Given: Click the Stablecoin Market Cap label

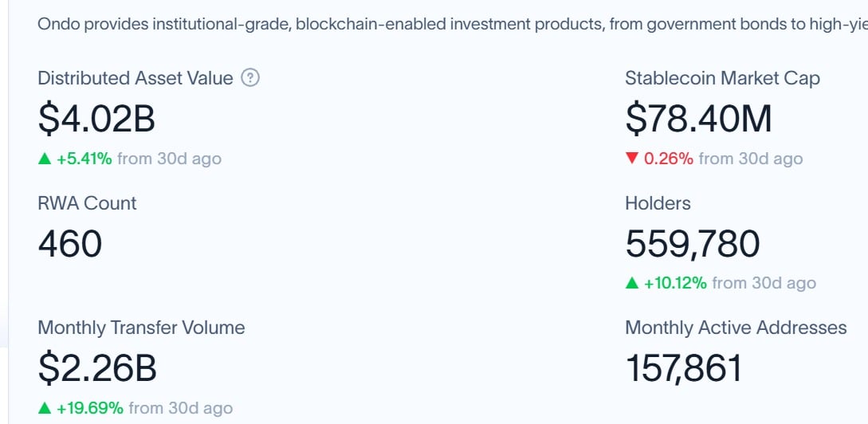Looking at the screenshot, I should [722, 79].
